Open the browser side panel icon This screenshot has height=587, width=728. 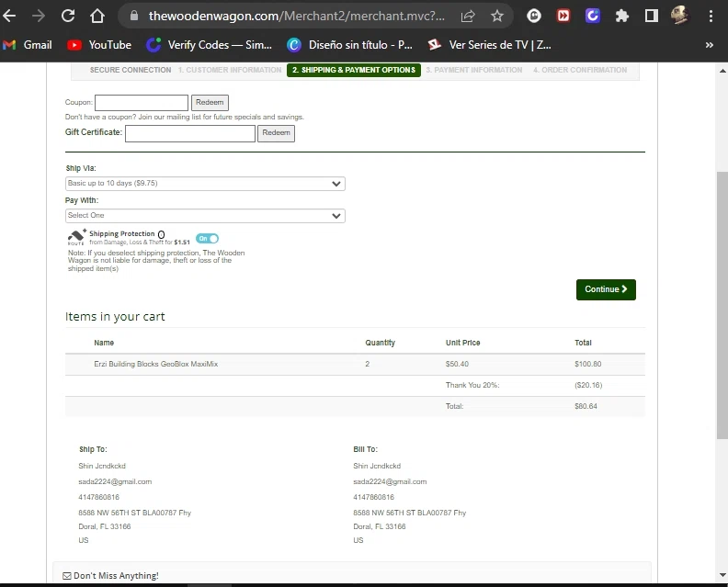coord(651,16)
